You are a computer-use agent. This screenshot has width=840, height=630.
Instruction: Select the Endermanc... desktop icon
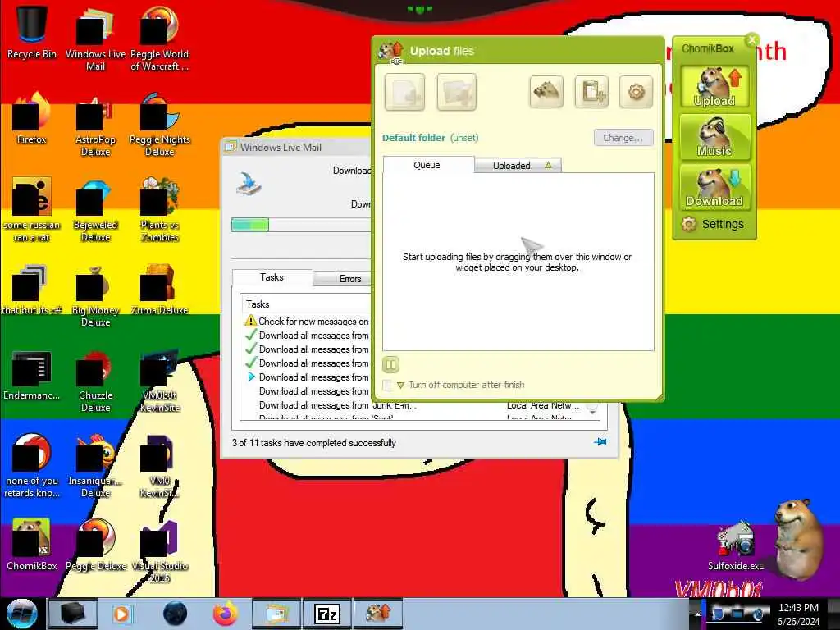(32, 375)
